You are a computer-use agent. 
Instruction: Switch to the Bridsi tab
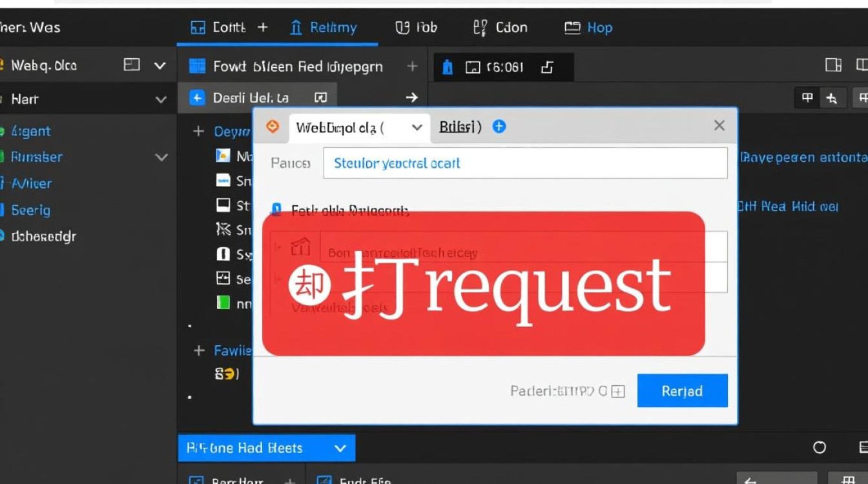(460, 127)
